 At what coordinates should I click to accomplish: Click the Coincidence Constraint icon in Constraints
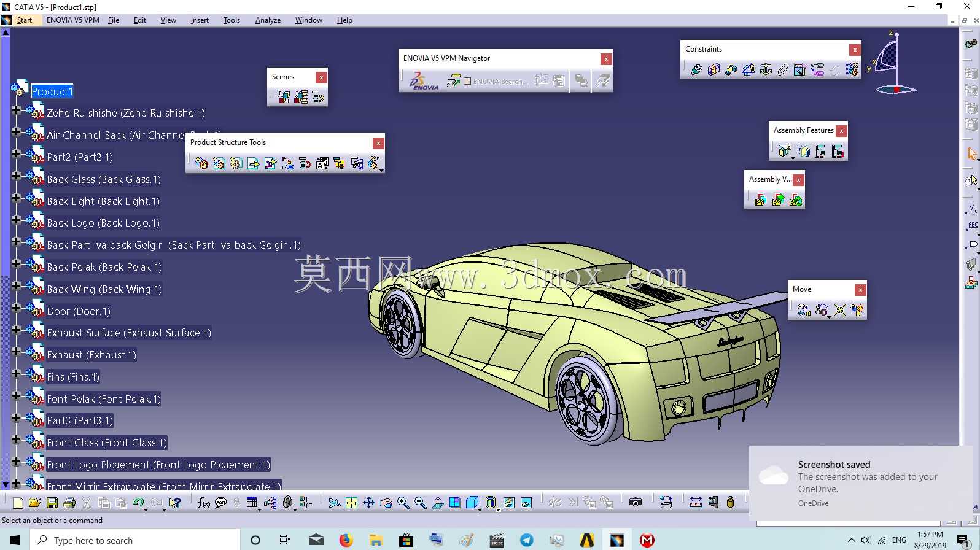tap(696, 69)
